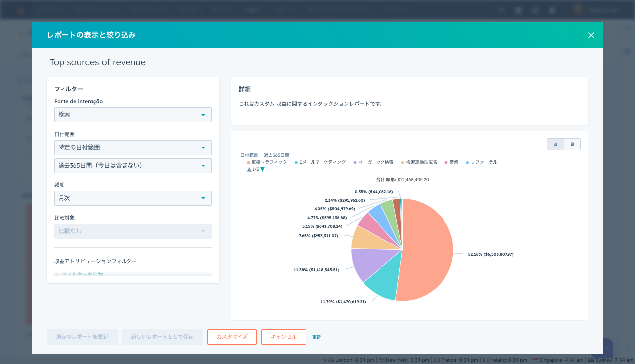The width and height of the screenshot is (635, 364).
Task: Click the London clock entry in the status bar
Action: point(351,360)
